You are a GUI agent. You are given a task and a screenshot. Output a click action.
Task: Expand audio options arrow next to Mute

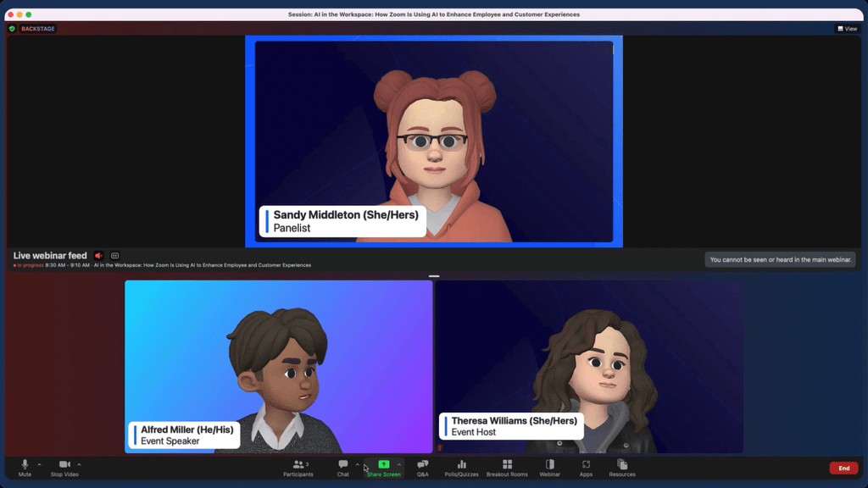[x=39, y=465]
